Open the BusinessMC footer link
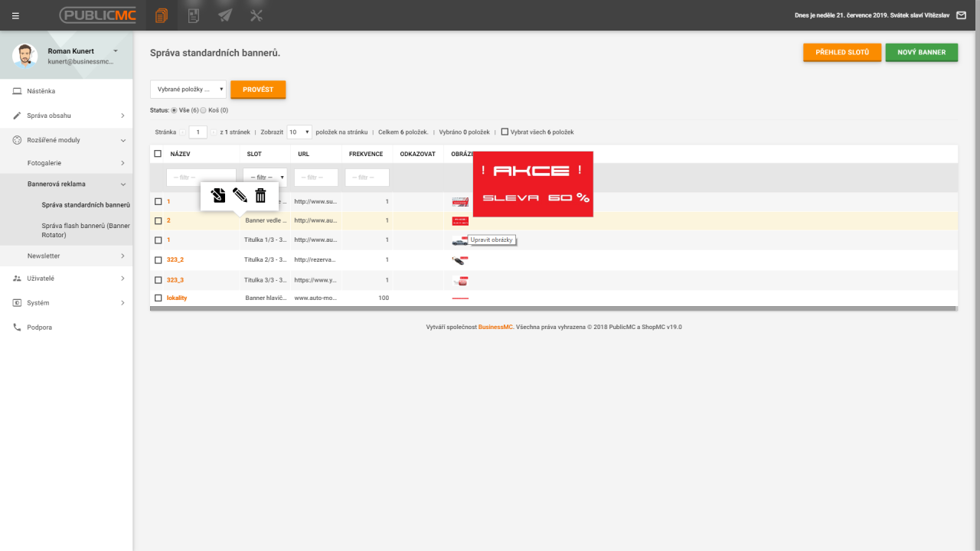The width and height of the screenshot is (980, 551). tap(495, 327)
